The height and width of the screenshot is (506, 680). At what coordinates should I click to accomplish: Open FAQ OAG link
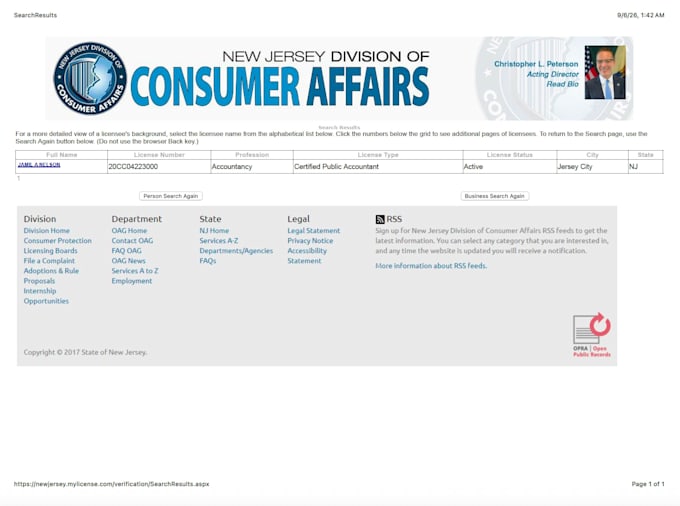(126, 251)
